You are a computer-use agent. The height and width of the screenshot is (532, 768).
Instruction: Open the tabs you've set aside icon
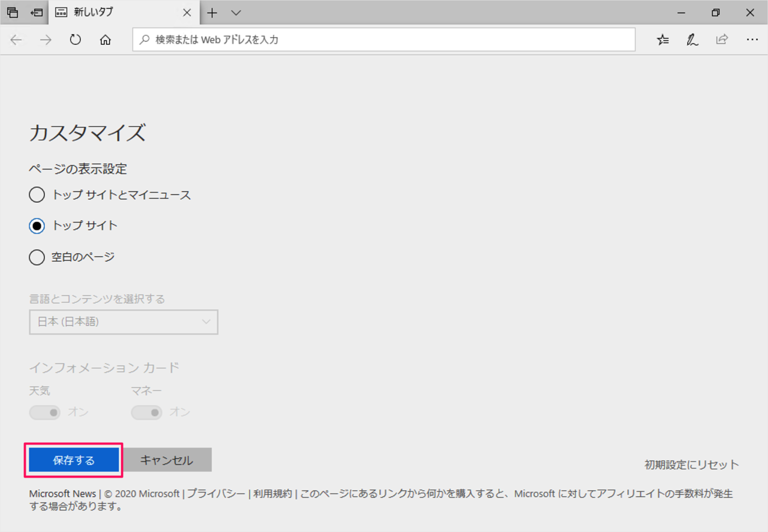coord(12,12)
